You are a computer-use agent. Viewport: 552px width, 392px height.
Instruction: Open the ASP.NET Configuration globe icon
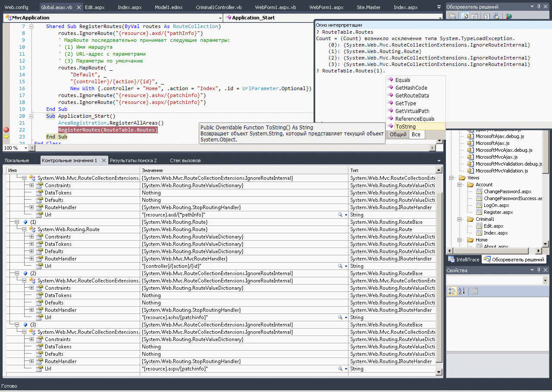(x=509, y=16)
